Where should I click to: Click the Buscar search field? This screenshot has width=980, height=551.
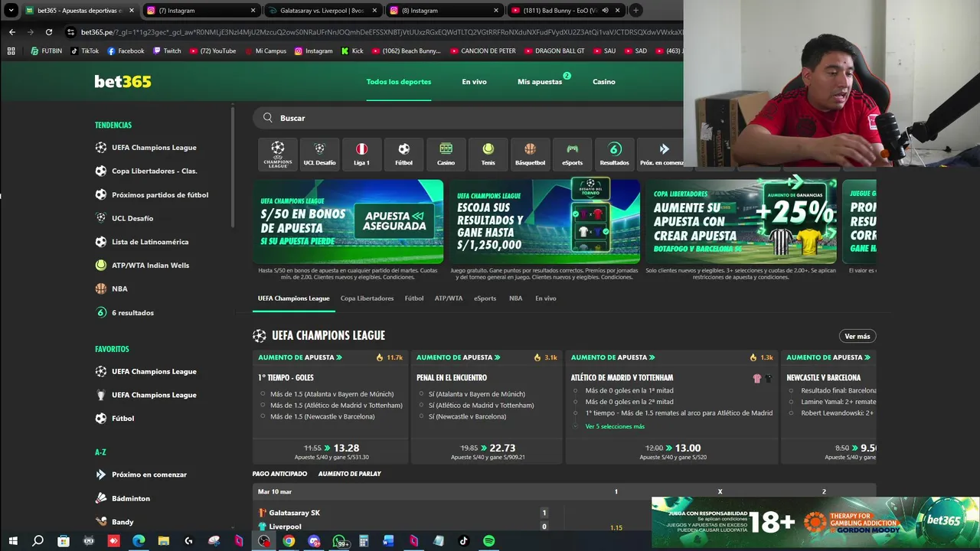[469, 118]
